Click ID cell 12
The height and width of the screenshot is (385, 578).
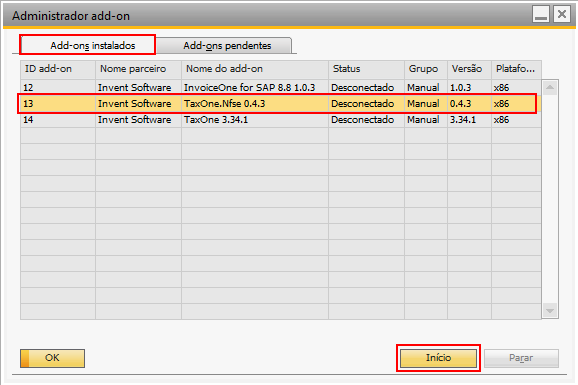(x=58, y=88)
